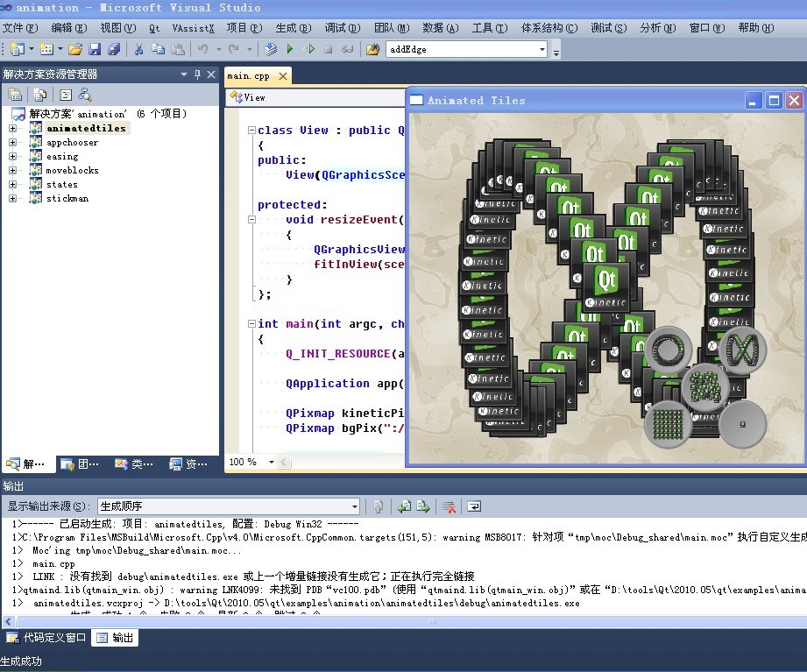This screenshot has width=807, height=672.
Task: Open the addEdge find combo box dropdown
Action: tap(542, 49)
